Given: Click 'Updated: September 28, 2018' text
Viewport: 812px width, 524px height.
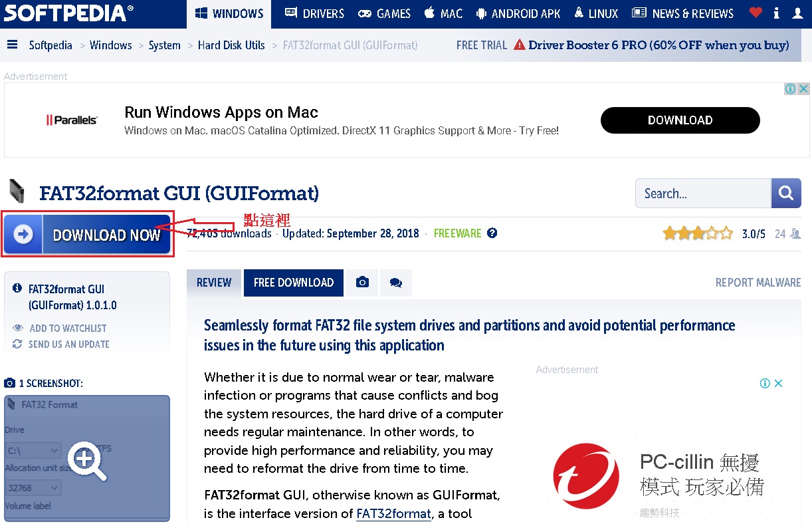Looking at the screenshot, I should pyautogui.click(x=351, y=233).
